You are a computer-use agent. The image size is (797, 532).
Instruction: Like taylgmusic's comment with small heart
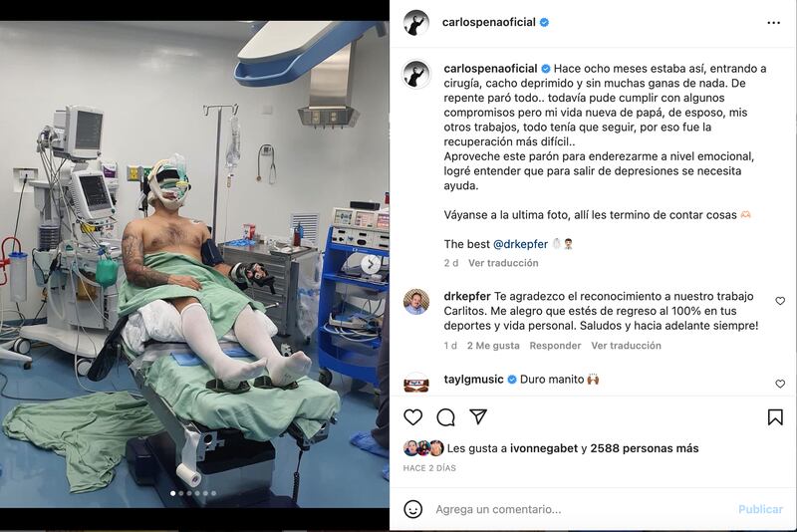[x=780, y=384]
